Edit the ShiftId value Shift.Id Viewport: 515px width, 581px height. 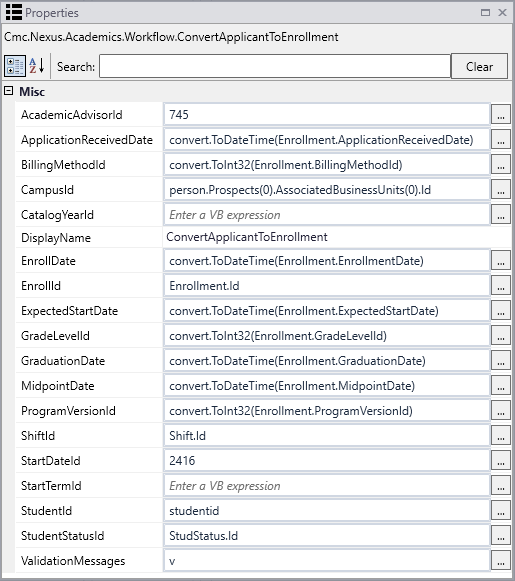(327, 435)
